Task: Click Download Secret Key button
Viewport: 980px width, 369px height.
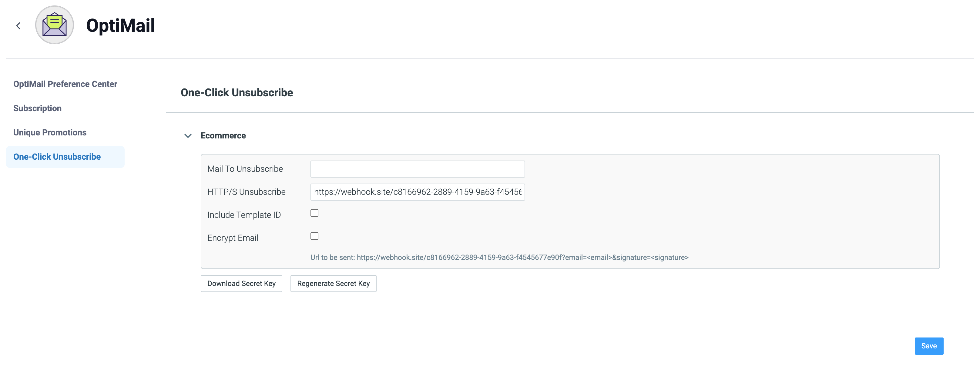Action: click(241, 284)
